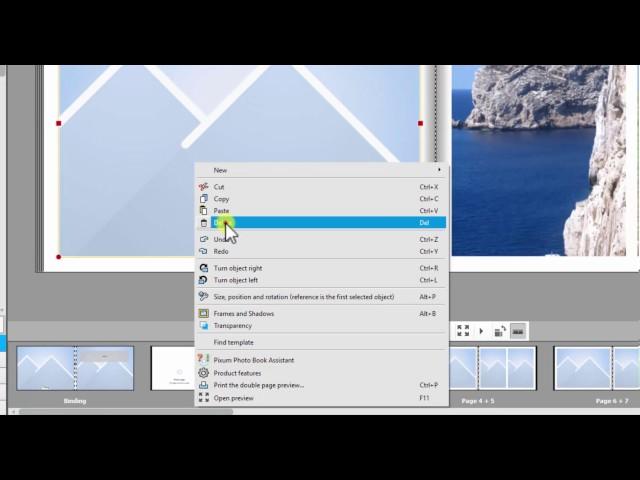Viewport: 640px width, 480px height.
Task: Toggle the highlighted page strip view button
Action: [518, 331]
